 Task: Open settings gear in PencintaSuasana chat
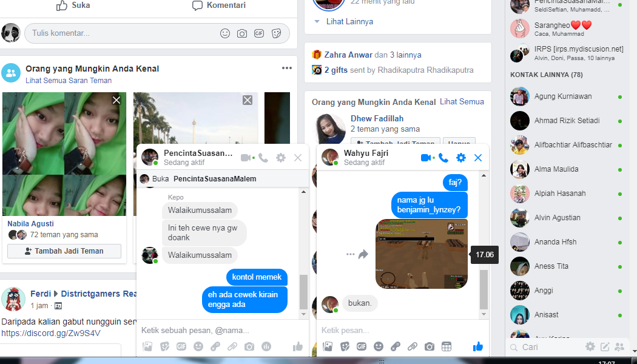281,158
